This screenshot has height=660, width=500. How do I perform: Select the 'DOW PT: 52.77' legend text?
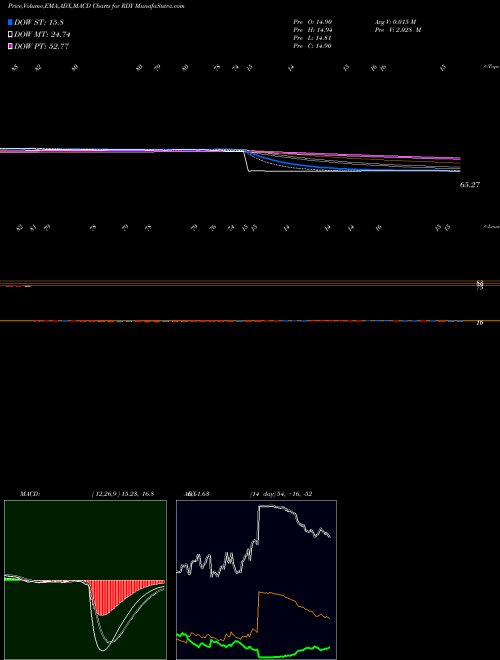41,47
